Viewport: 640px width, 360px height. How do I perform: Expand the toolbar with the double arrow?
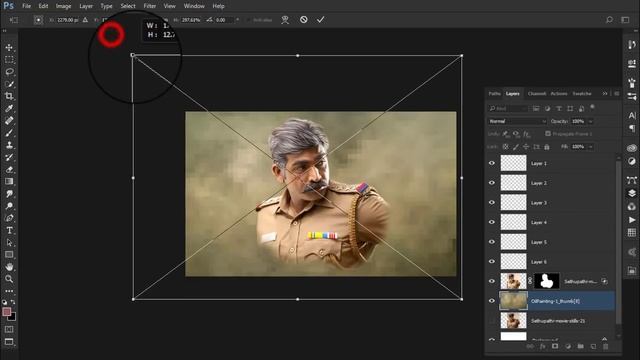[x=4, y=31]
